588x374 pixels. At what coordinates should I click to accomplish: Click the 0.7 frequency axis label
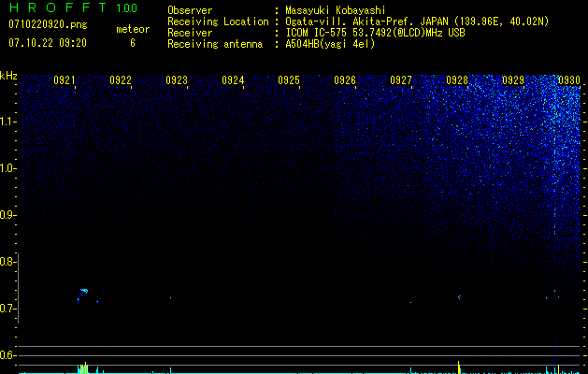pos(7,309)
